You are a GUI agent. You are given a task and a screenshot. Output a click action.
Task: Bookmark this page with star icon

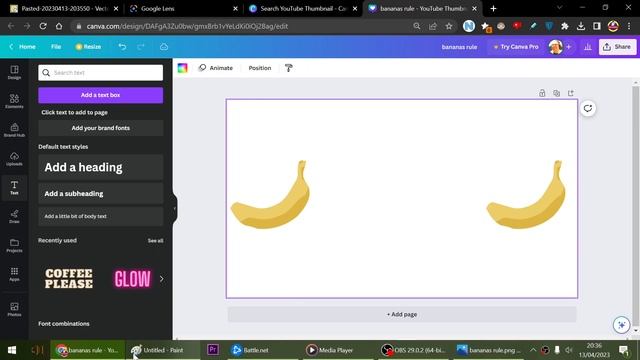[x=449, y=26]
